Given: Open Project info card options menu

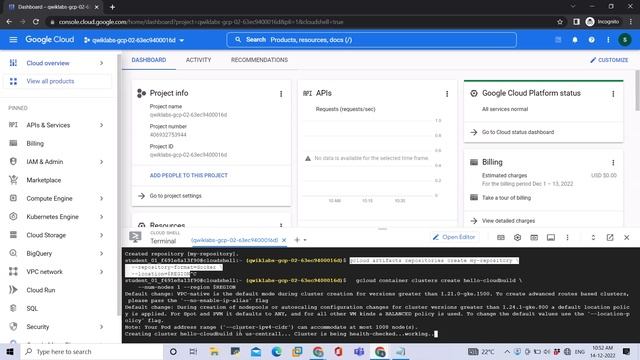Looking at the screenshot, I should 281,94.
